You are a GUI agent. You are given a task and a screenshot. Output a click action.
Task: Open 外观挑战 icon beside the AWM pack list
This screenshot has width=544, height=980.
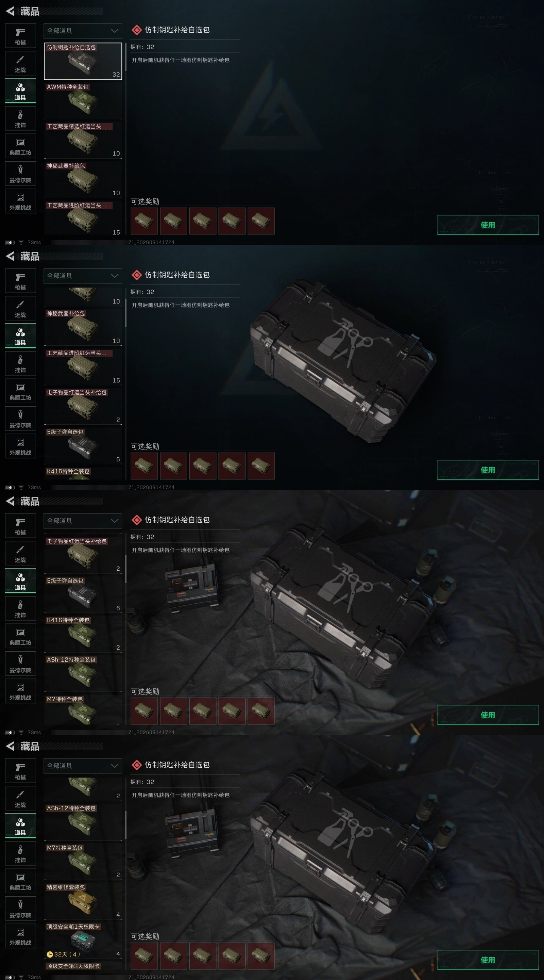pyautogui.click(x=20, y=201)
